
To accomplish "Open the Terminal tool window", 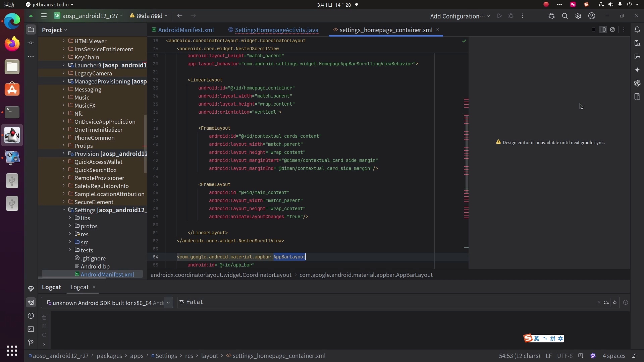I will pos(31,329).
